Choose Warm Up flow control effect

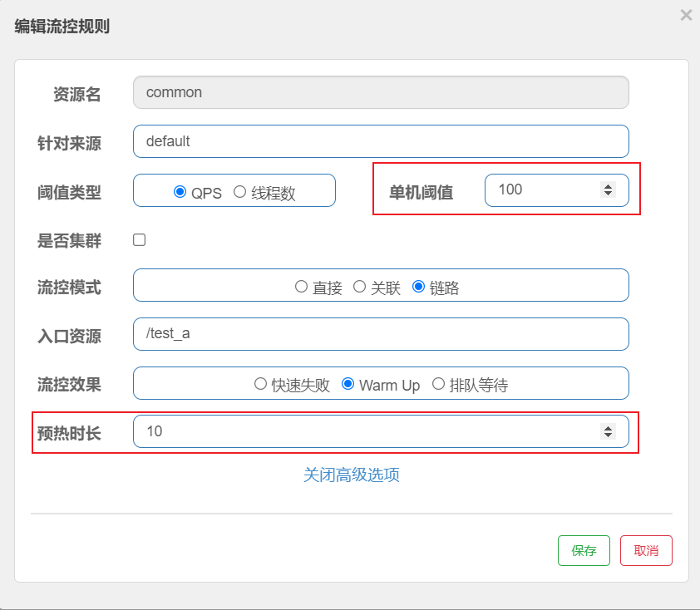tap(348, 384)
